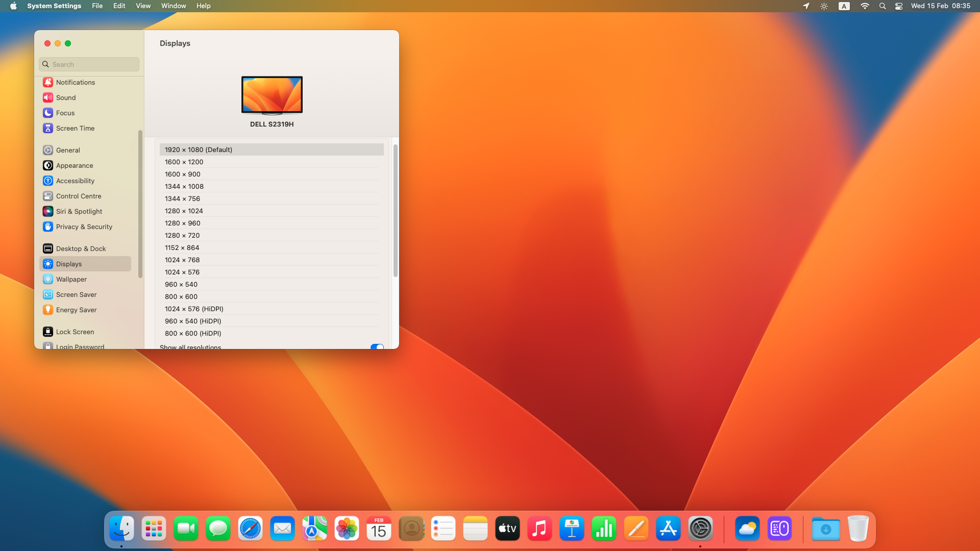Choose 1600 × 900 resolution
980x551 pixels.
click(x=183, y=174)
